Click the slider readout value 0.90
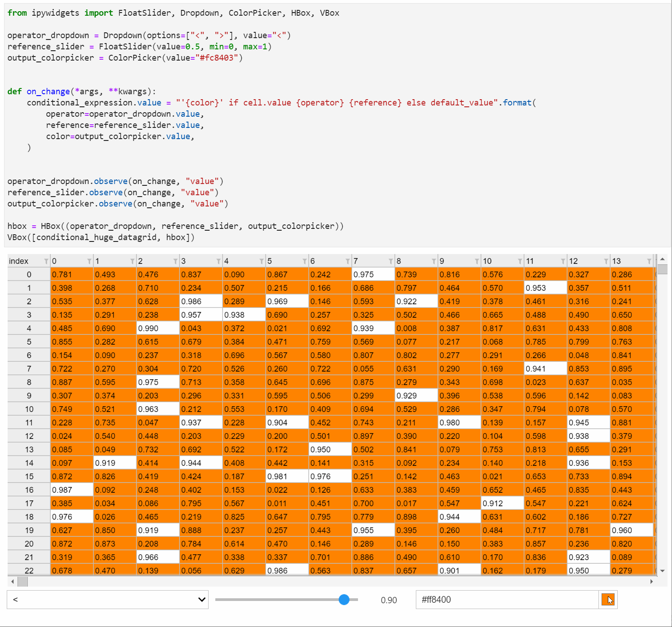 coord(389,600)
